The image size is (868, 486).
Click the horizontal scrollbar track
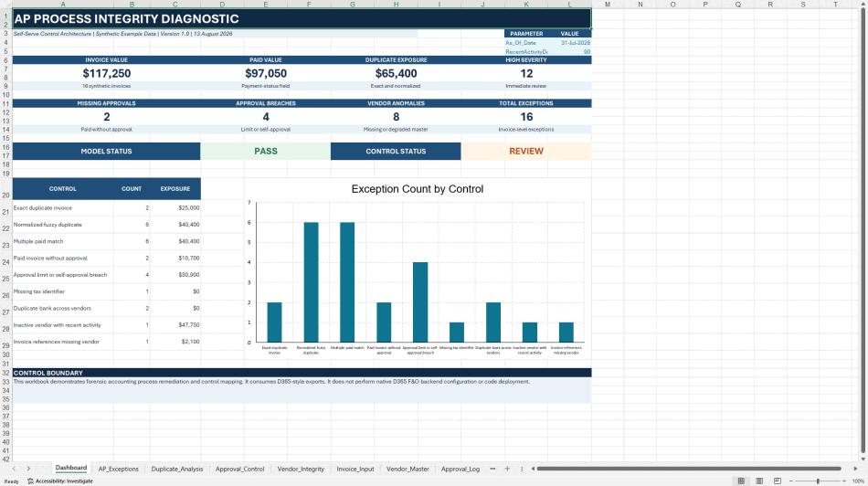(x=689, y=469)
